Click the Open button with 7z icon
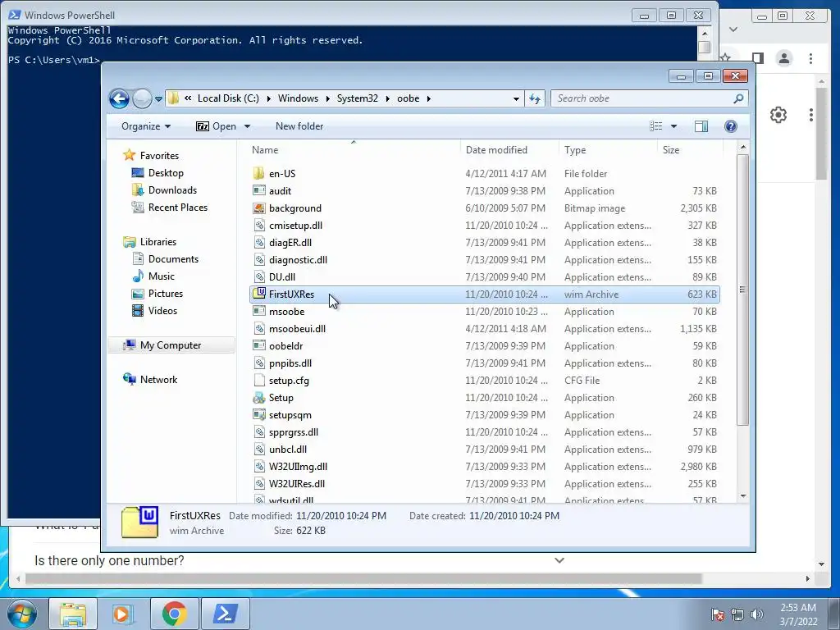The image size is (840, 630). [216, 126]
